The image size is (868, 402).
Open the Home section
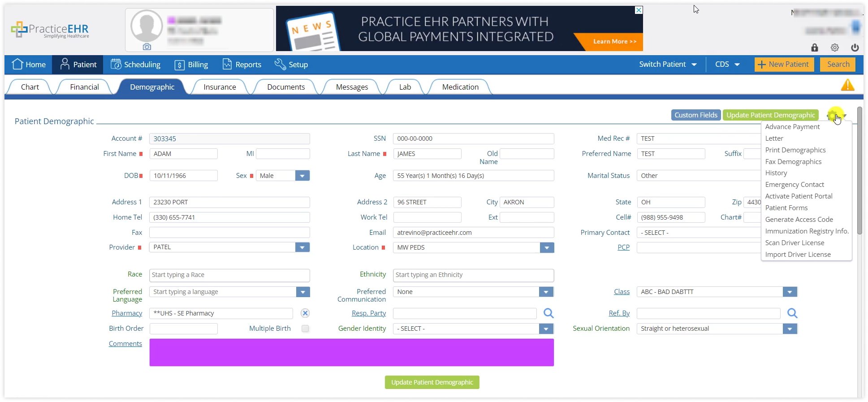pos(29,65)
